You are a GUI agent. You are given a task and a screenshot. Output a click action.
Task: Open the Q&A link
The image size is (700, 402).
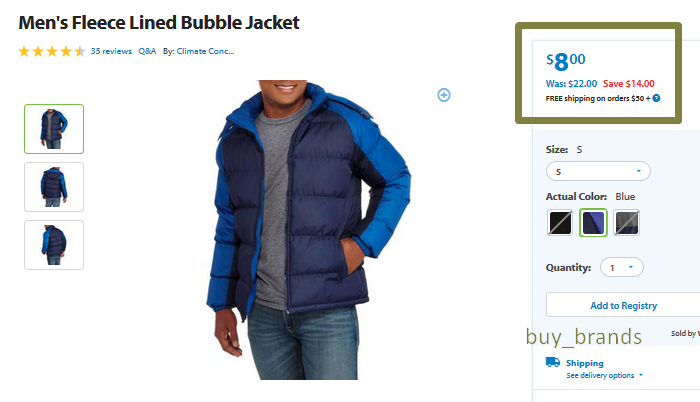click(x=147, y=51)
